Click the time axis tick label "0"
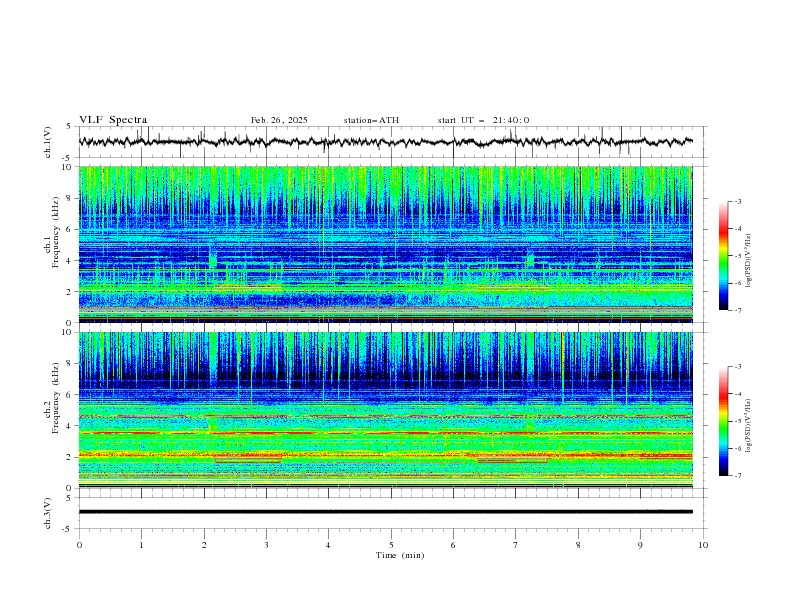The height and width of the screenshot is (612, 792). click(x=79, y=545)
